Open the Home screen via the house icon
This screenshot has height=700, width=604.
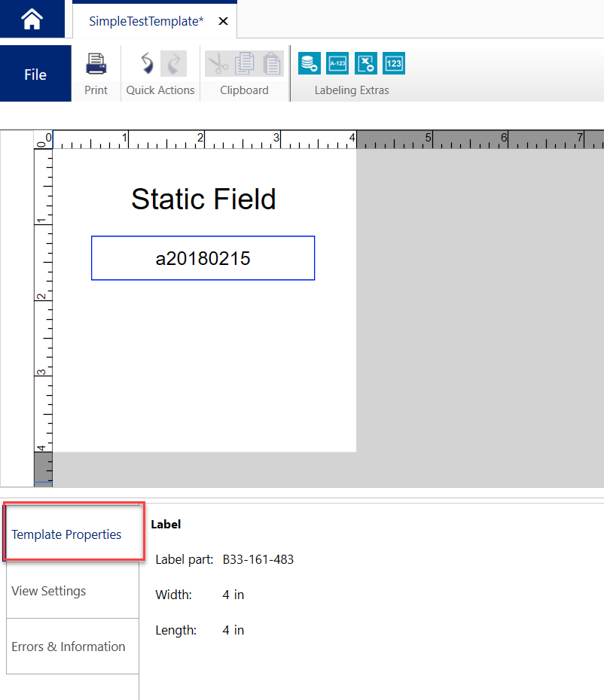31,19
